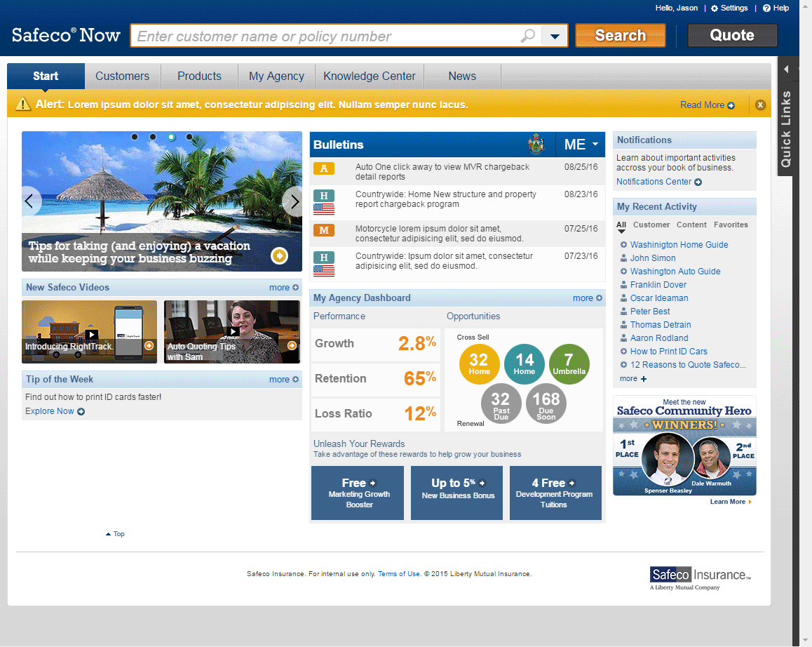This screenshot has width=812, height=647.
Task: Click the Settings gear icon
Action: click(x=714, y=8)
